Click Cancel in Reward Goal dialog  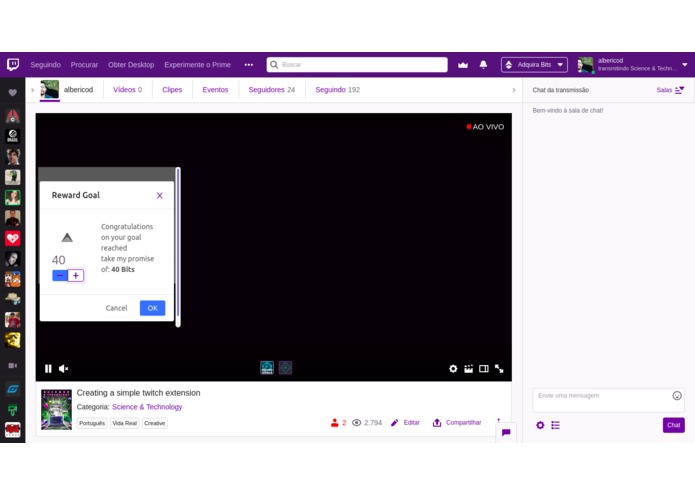pyautogui.click(x=116, y=308)
